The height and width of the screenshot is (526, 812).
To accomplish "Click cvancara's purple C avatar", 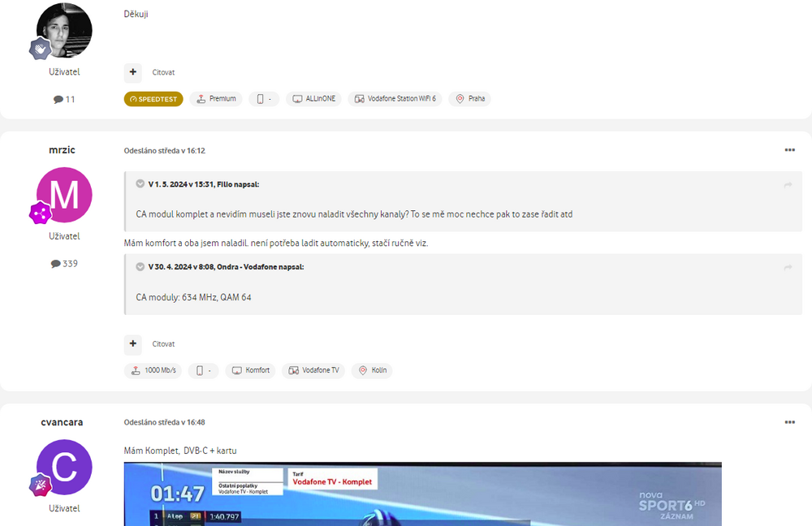I will 65,467.
